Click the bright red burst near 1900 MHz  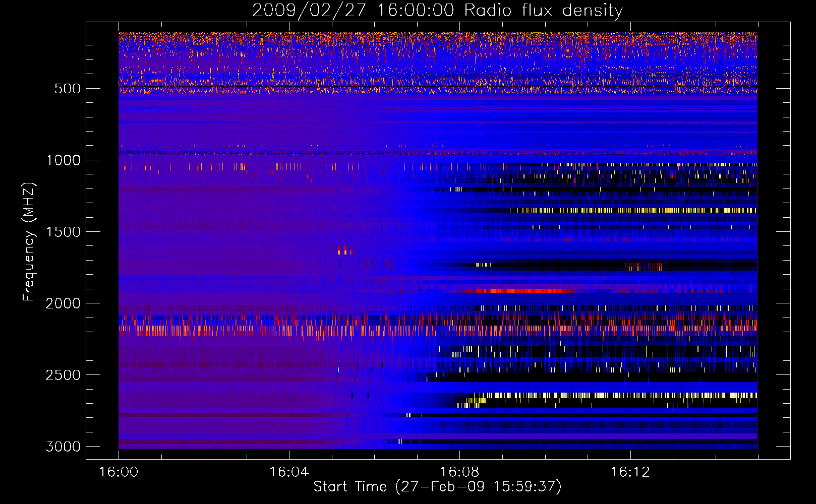pos(519,291)
